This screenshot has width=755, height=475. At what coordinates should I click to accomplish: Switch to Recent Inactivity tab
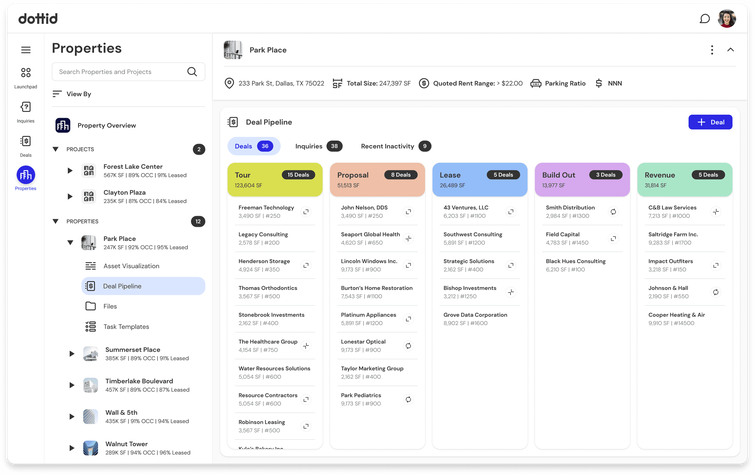tap(388, 146)
